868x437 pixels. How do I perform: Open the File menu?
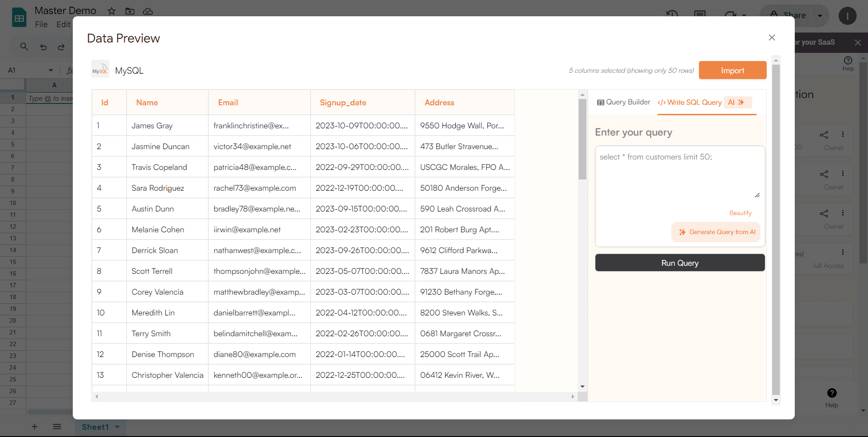[x=41, y=24]
